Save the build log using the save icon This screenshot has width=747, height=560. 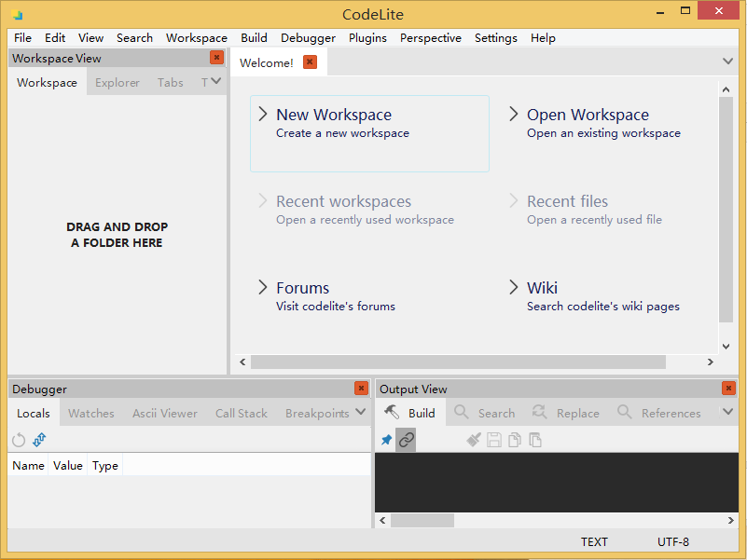pyautogui.click(x=494, y=439)
